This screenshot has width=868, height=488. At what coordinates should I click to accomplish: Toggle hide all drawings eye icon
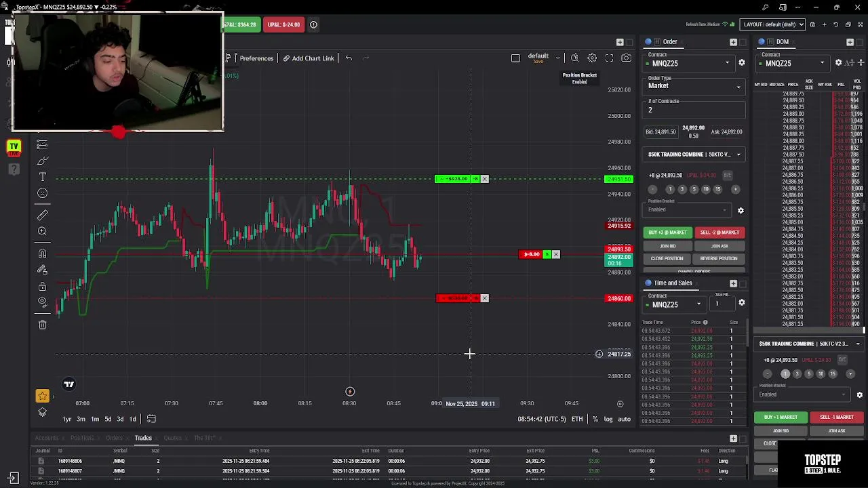click(42, 302)
